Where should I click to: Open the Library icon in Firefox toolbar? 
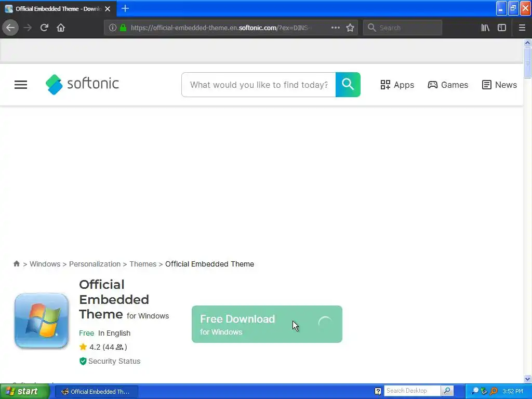tap(485, 28)
